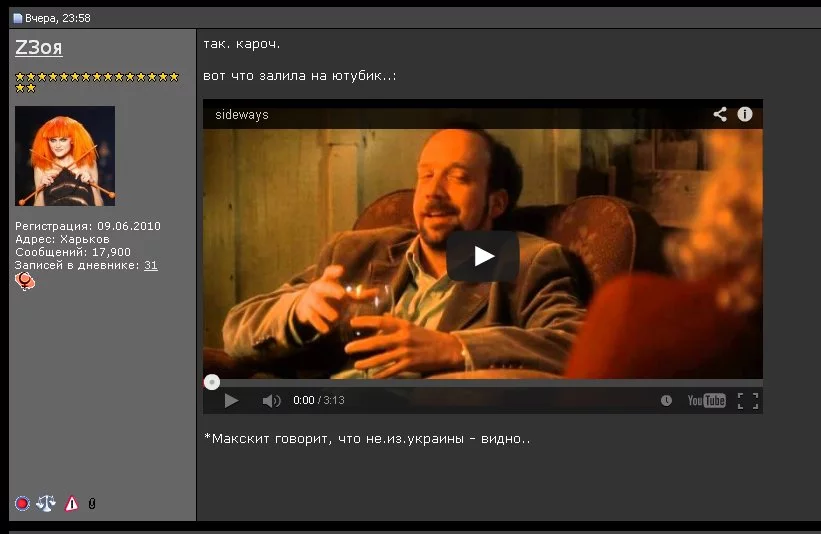
Task: Start the video with the center play button
Action: tap(483, 256)
